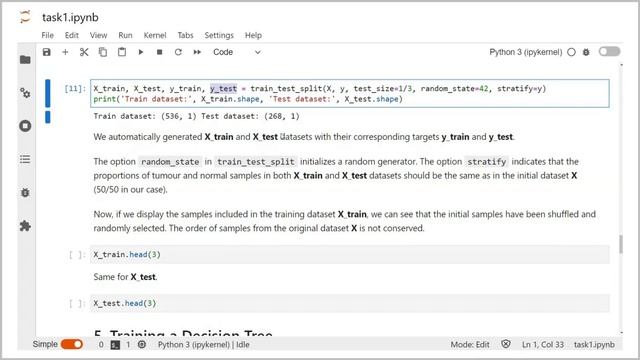Click the trusted notebook shield icon

pos(506,344)
